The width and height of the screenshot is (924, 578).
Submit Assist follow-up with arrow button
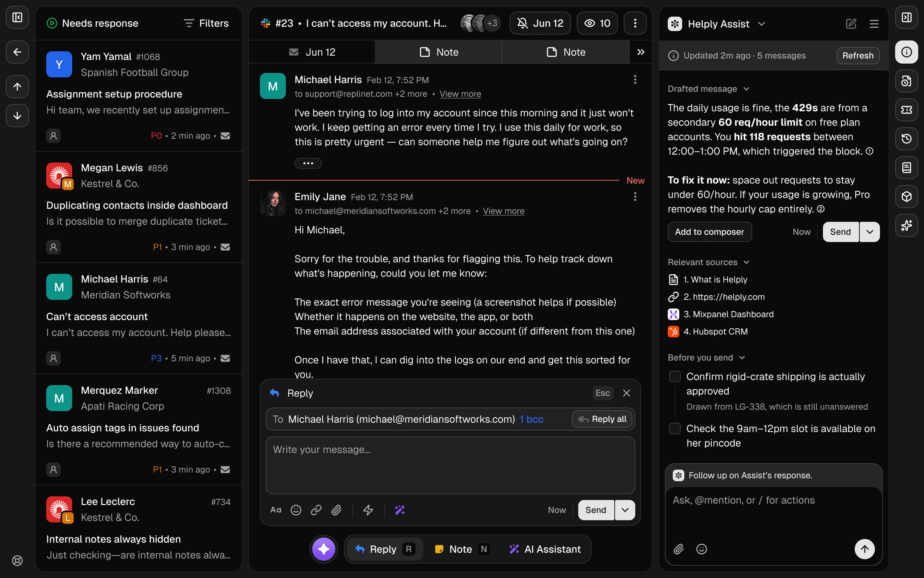pos(864,549)
